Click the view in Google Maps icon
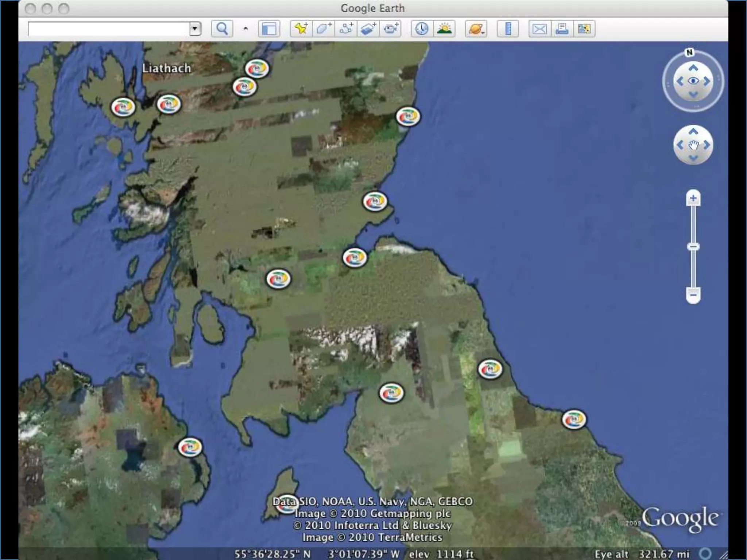The height and width of the screenshot is (560, 747). point(584,28)
